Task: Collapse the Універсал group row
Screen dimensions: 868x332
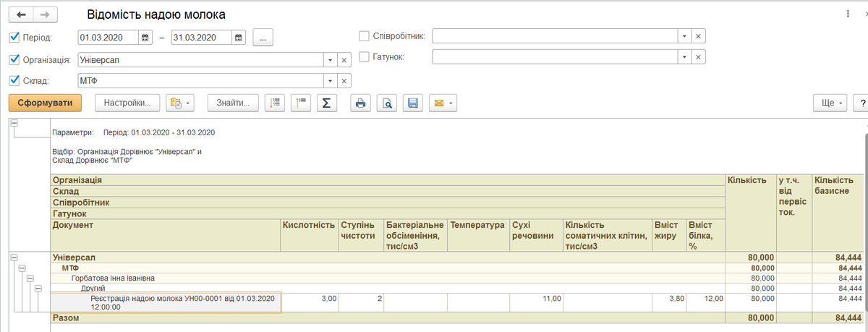Action: (14, 257)
